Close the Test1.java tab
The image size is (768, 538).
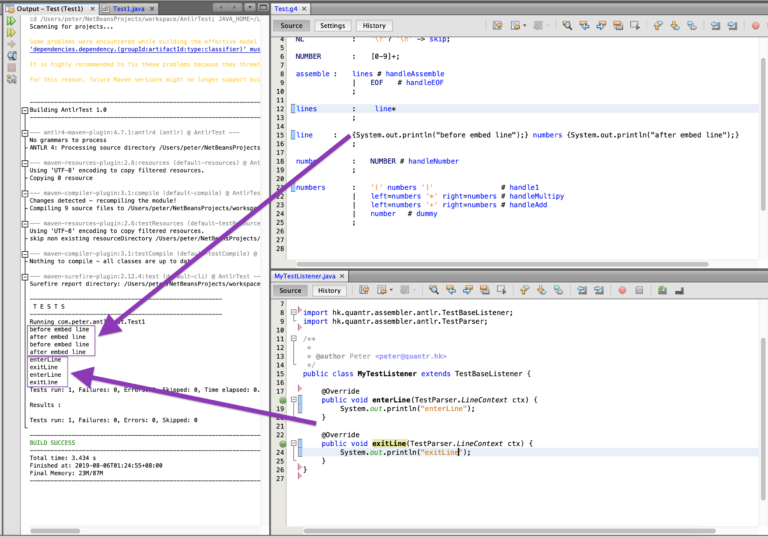point(152,9)
